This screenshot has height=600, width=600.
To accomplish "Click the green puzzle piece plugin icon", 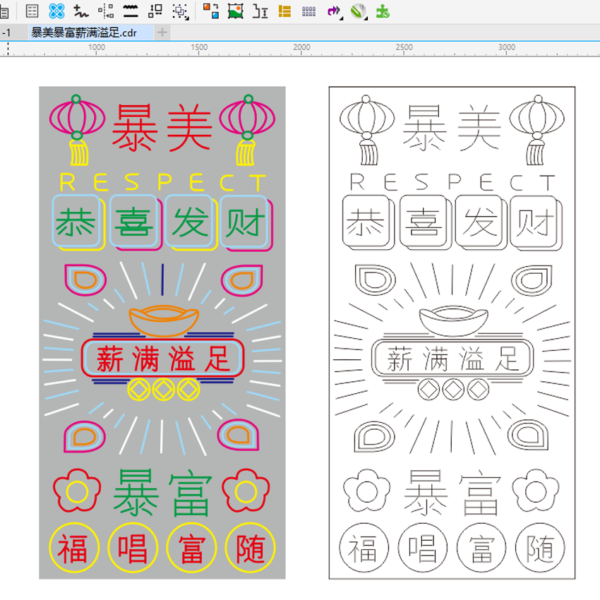I will click(x=383, y=11).
